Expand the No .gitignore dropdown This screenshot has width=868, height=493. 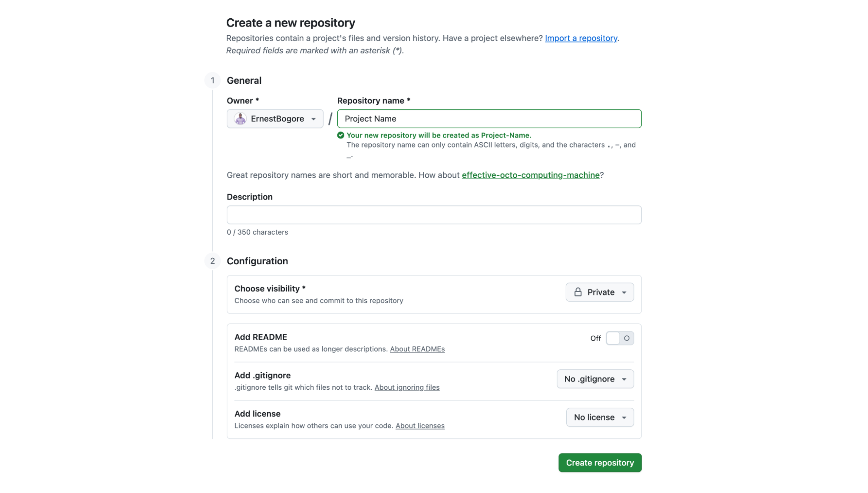(595, 378)
